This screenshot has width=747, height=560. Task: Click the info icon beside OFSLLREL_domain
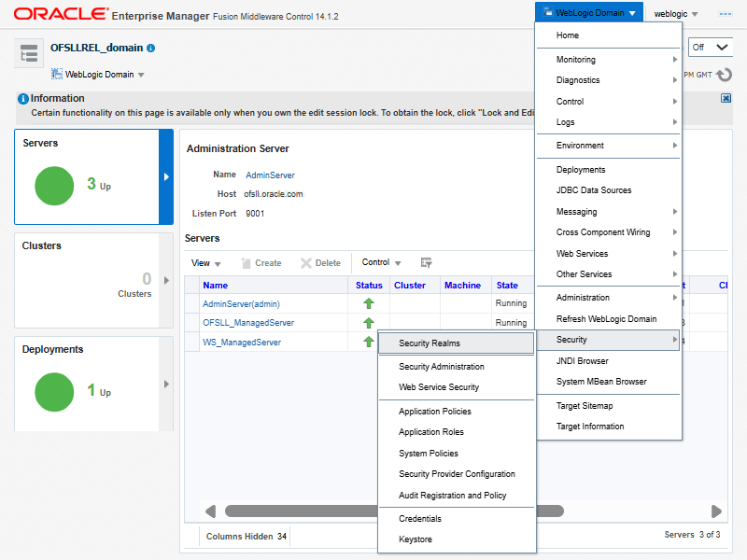click(151, 48)
